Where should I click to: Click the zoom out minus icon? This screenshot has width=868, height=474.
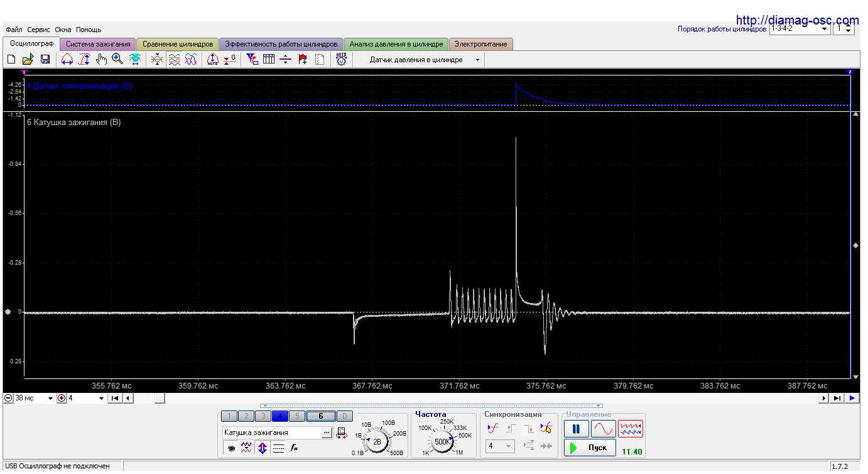[8, 398]
